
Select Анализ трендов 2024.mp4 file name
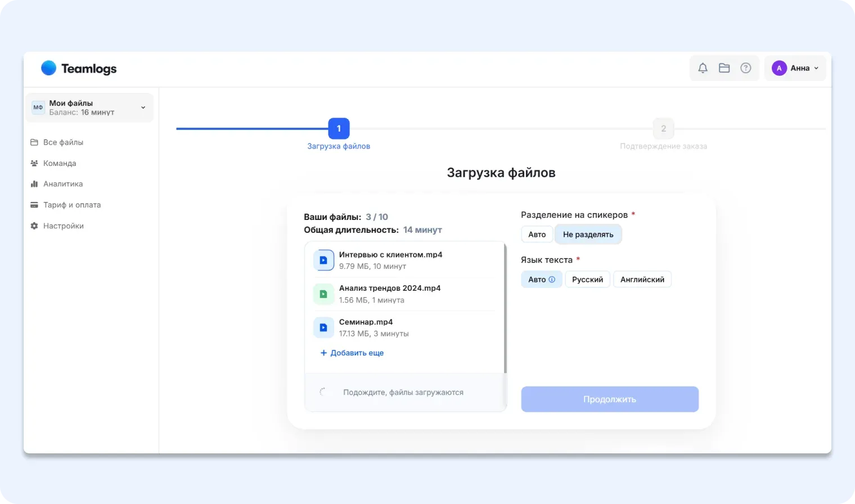click(390, 288)
